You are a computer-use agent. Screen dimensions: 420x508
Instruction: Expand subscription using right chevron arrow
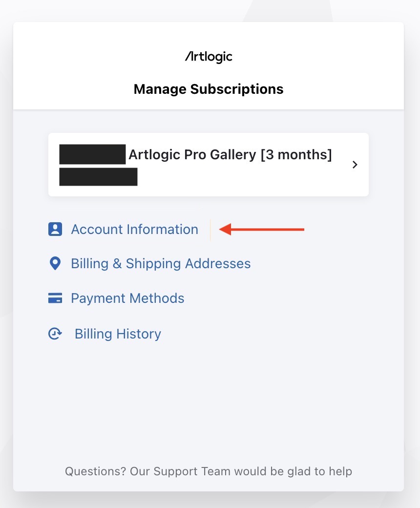coord(355,165)
